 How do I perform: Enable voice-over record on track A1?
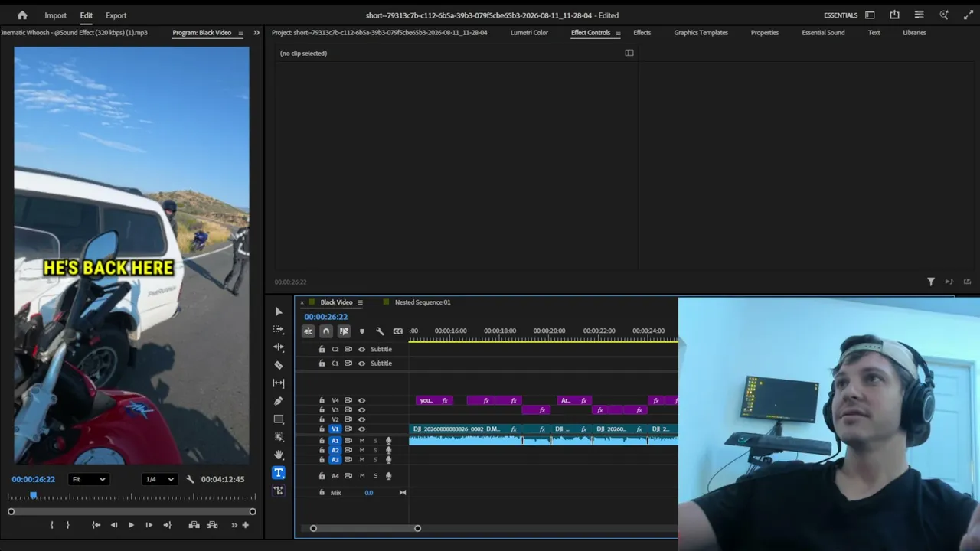point(388,441)
